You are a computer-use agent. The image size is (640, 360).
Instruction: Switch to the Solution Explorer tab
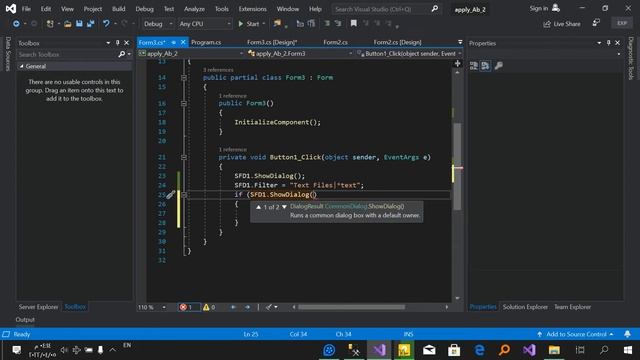(525, 307)
